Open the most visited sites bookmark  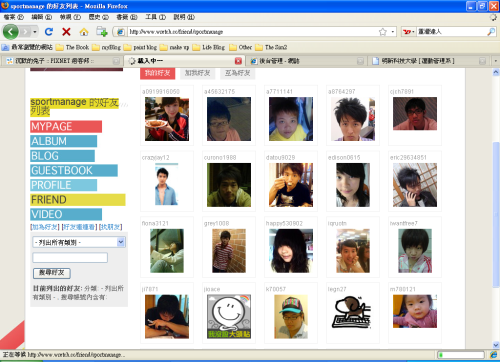click(27, 47)
